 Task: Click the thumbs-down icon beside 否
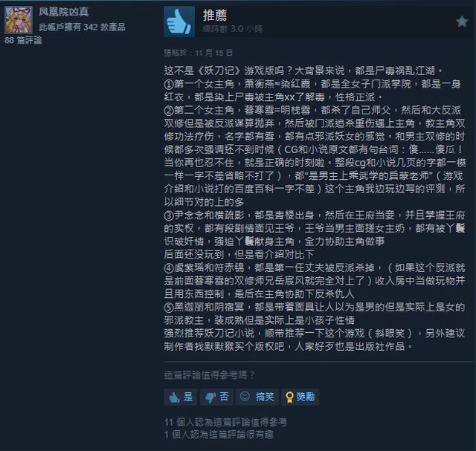pos(210,398)
